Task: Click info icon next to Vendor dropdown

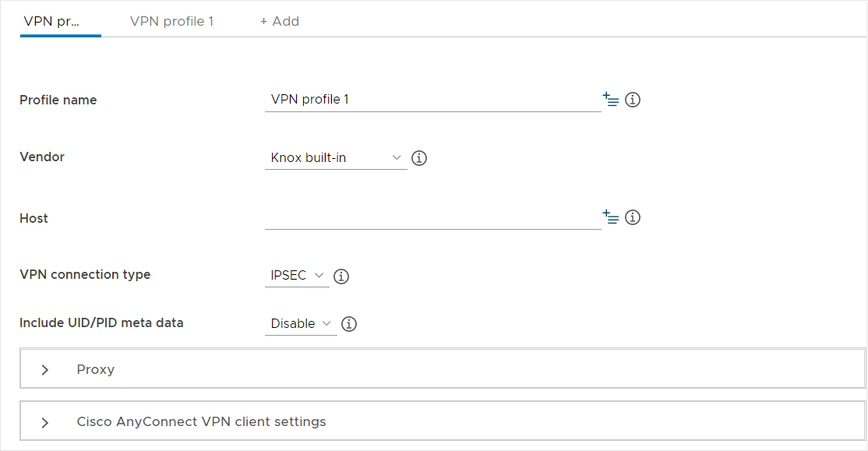Action: (419, 158)
